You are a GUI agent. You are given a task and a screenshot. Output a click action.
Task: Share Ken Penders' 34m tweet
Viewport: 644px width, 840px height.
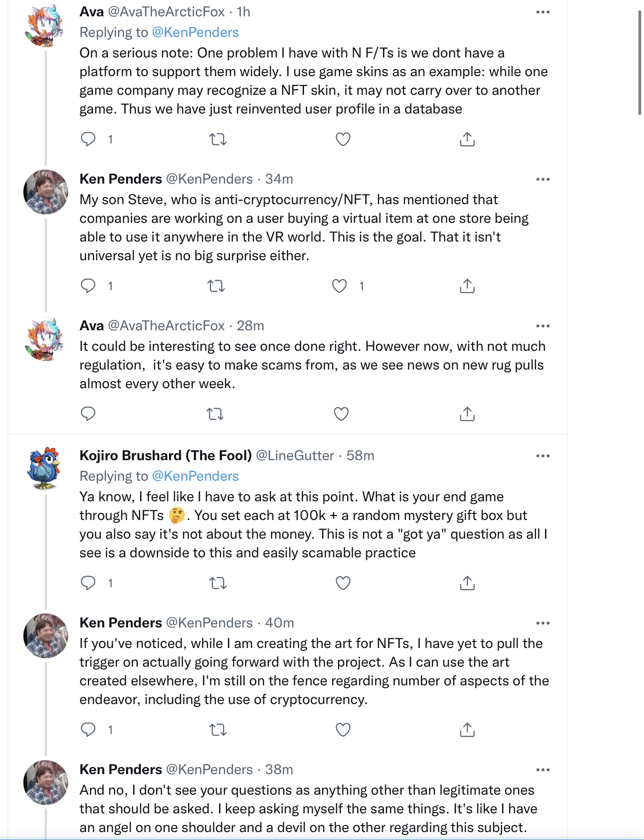467,285
